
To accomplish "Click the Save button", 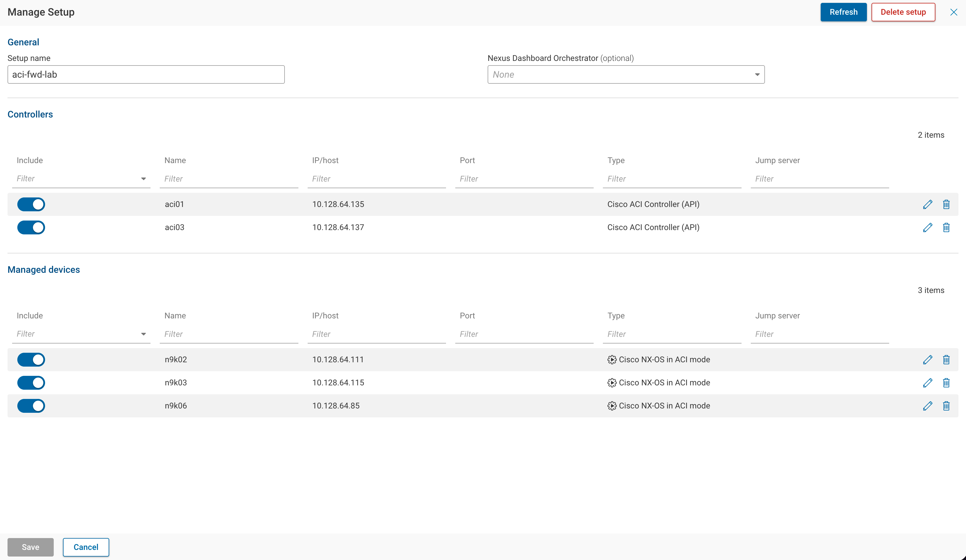I will (x=30, y=547).
